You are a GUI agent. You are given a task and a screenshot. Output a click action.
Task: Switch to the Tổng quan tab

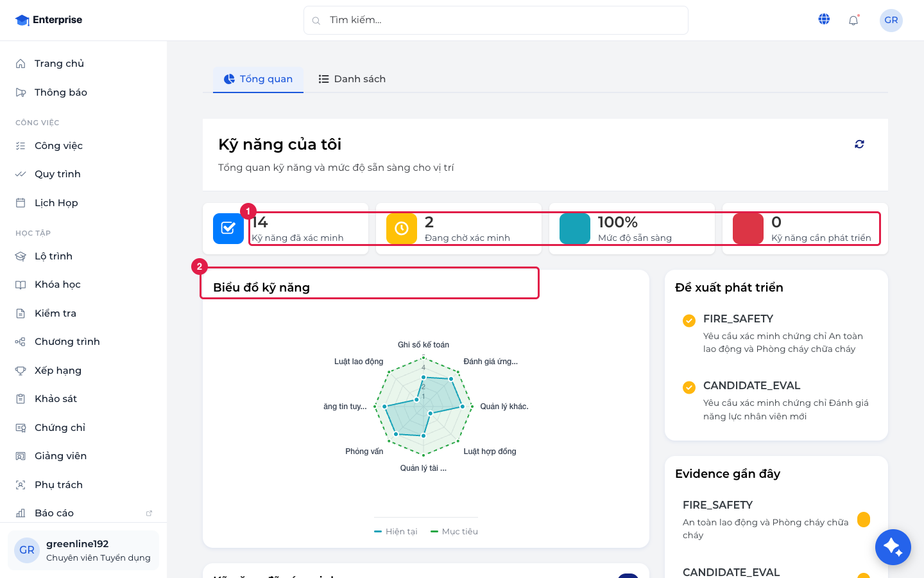tap(258, 79)
